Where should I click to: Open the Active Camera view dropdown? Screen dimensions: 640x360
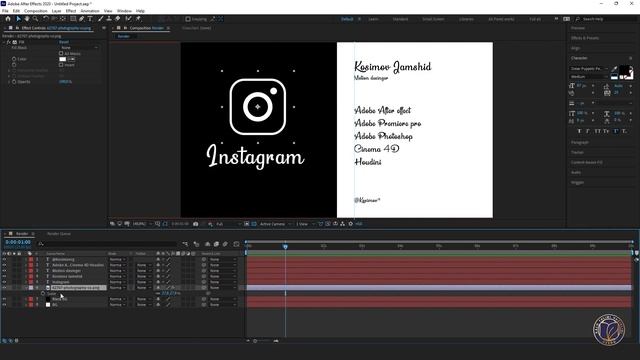[276, 224]
